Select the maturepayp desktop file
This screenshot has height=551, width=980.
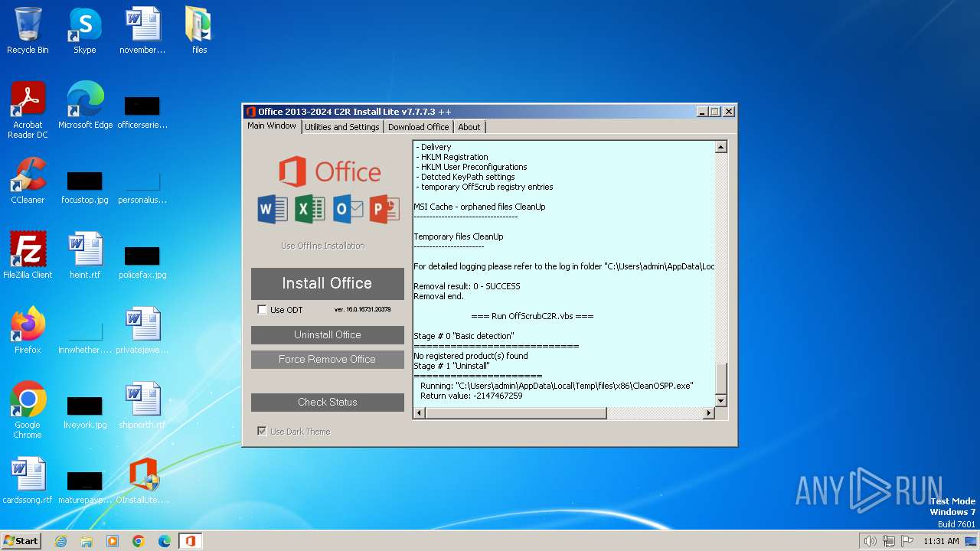click(x=85, y=487)
